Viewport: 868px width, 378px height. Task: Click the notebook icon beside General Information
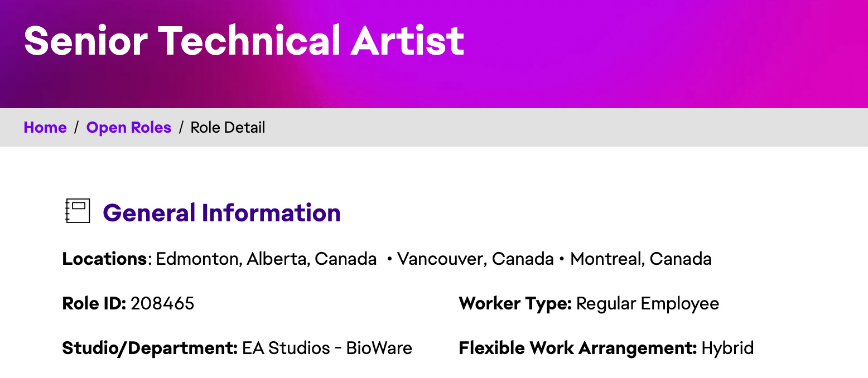click(x=78, y=211)
